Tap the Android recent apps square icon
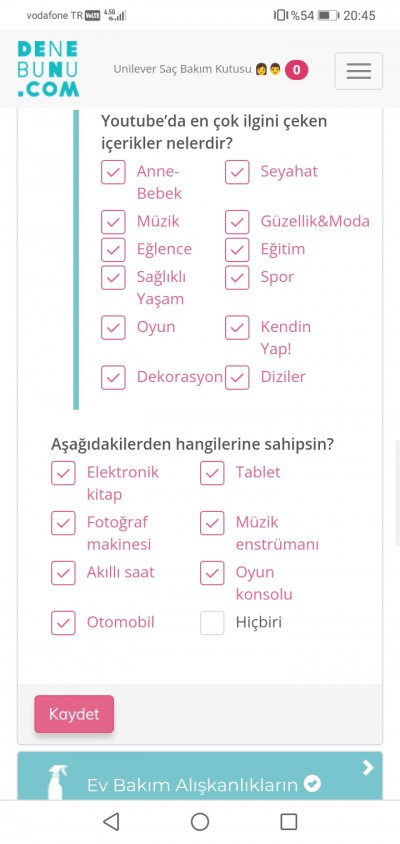Screen dimensions: 400x844 (289, 821)
